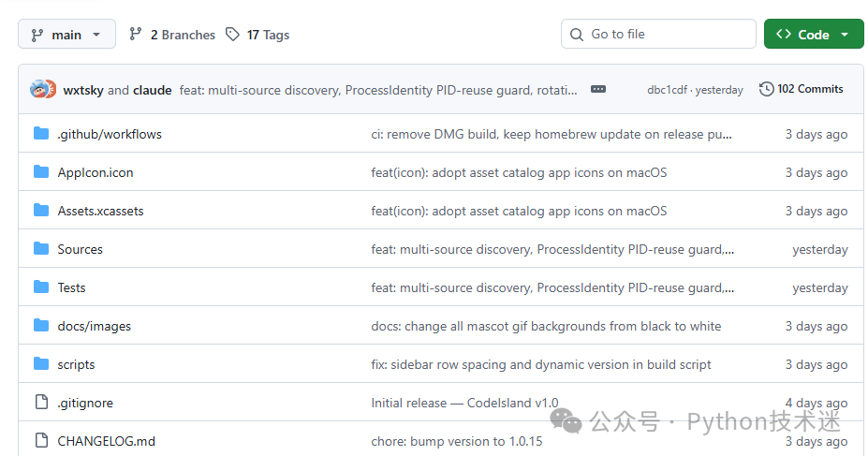
Task: Click the code brackets icon on Code button
Action: point(784,34)
